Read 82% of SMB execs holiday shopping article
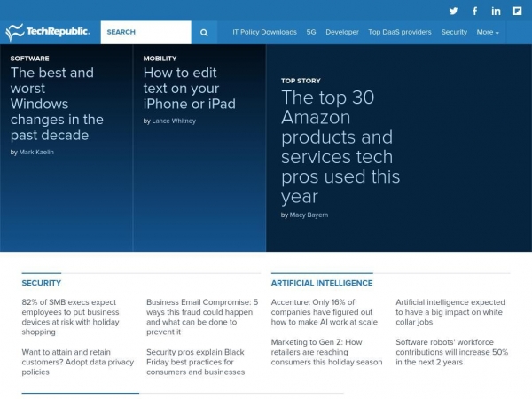 (70, 317)
